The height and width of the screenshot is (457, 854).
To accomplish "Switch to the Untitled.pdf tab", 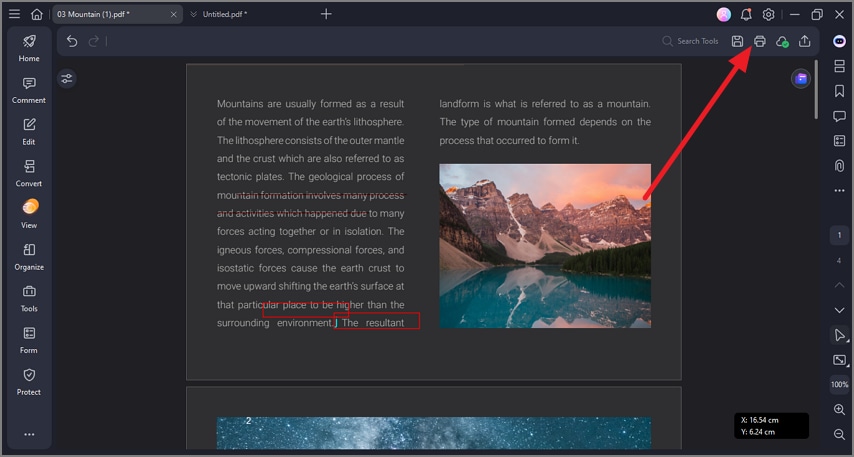I will (x=224, y=14).
